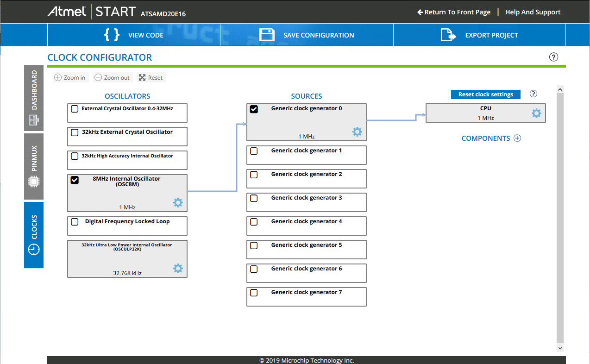Click the Clocks tab clock icon
Image resolution: width=590 pixels, height=364 pixels.
(x=34, y=249)
